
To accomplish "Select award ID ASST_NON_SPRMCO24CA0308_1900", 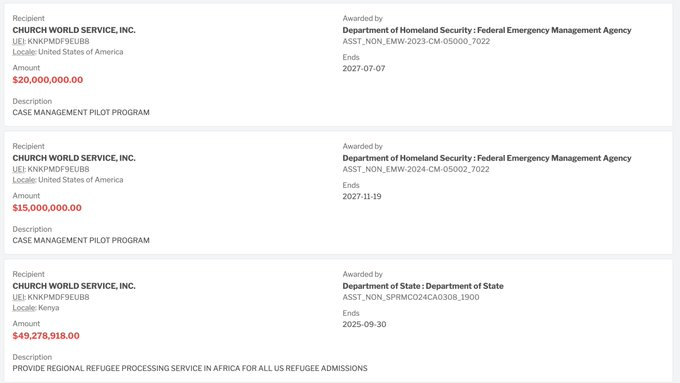I will 411,297.
